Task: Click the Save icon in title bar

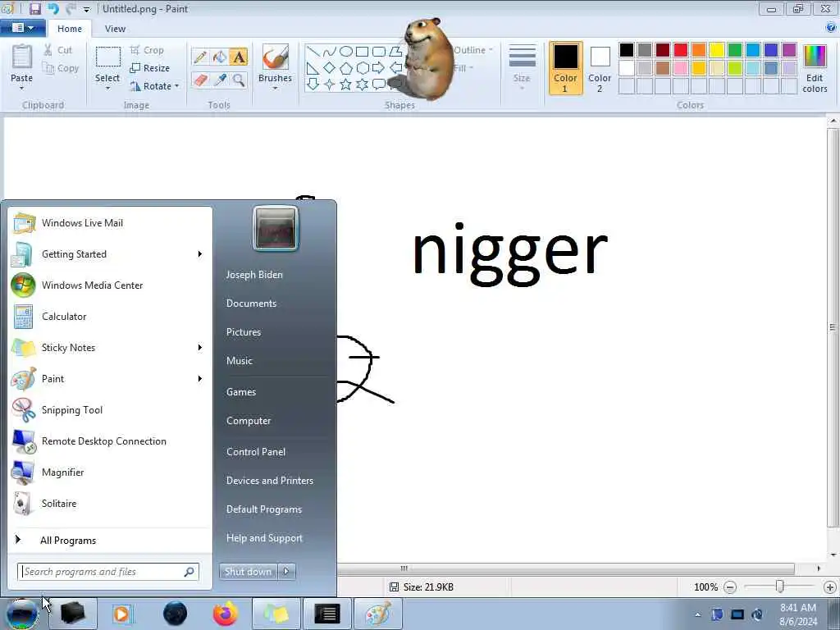Action: 35,8
